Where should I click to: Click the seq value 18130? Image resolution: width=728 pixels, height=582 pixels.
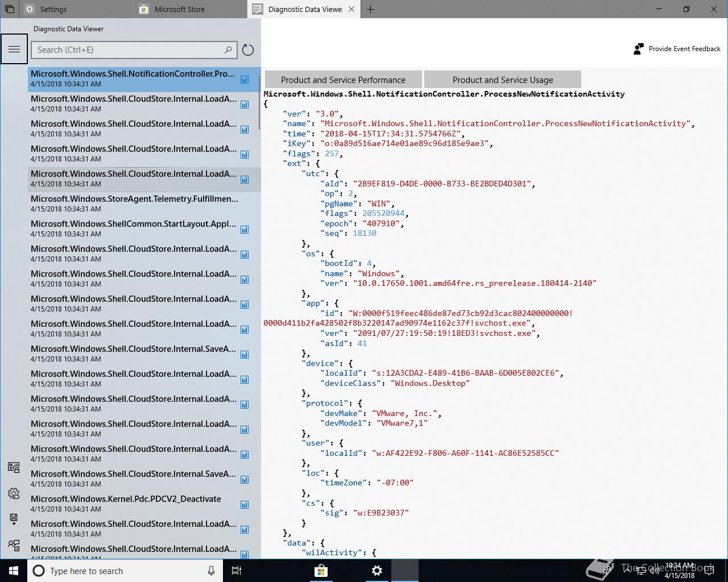point(365,233)
